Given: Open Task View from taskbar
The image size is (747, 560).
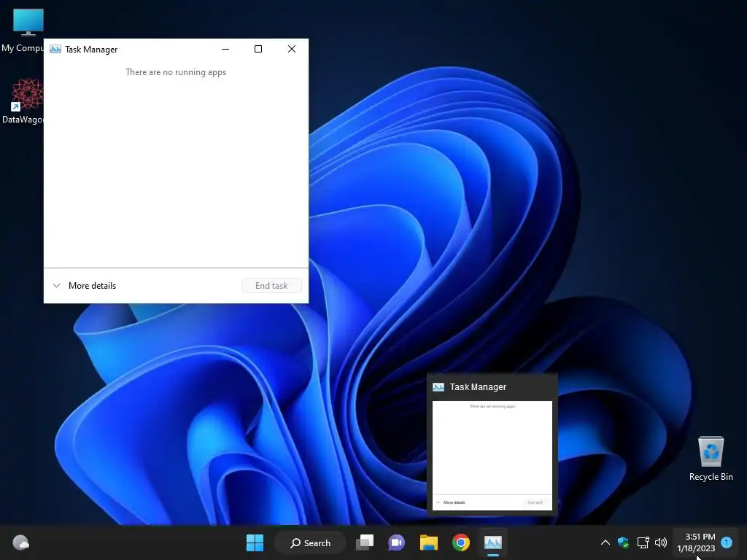Looking at the screenshot, I should click(x=365, y=542).
